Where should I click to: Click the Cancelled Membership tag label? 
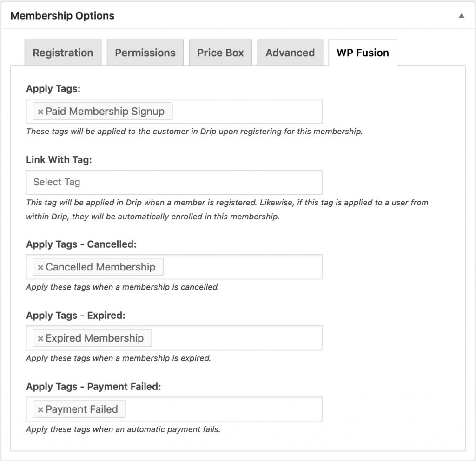[100, 267]
